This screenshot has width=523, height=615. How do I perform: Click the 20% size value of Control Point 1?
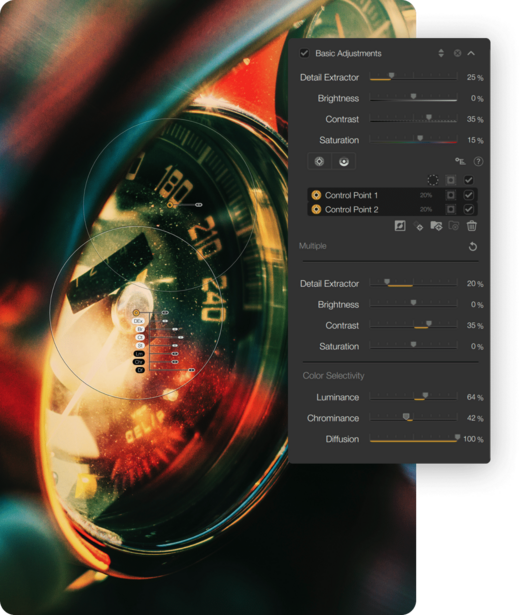coord(426,195)
